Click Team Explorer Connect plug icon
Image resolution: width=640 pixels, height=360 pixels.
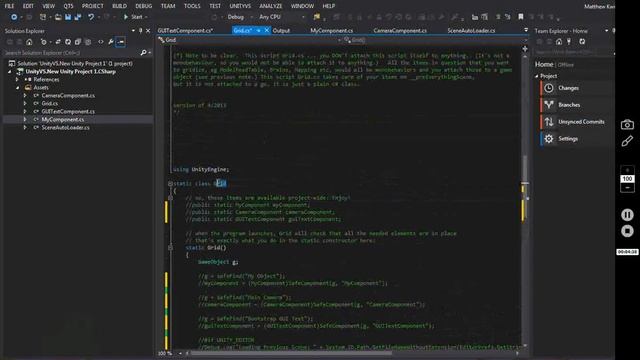click(569, 42)
